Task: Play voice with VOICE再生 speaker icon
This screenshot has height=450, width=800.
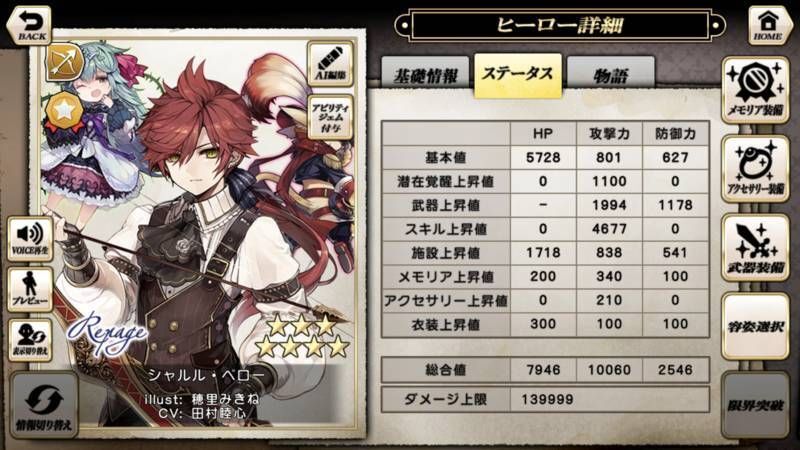Action: pyautogui.click(x=31, y=239)
